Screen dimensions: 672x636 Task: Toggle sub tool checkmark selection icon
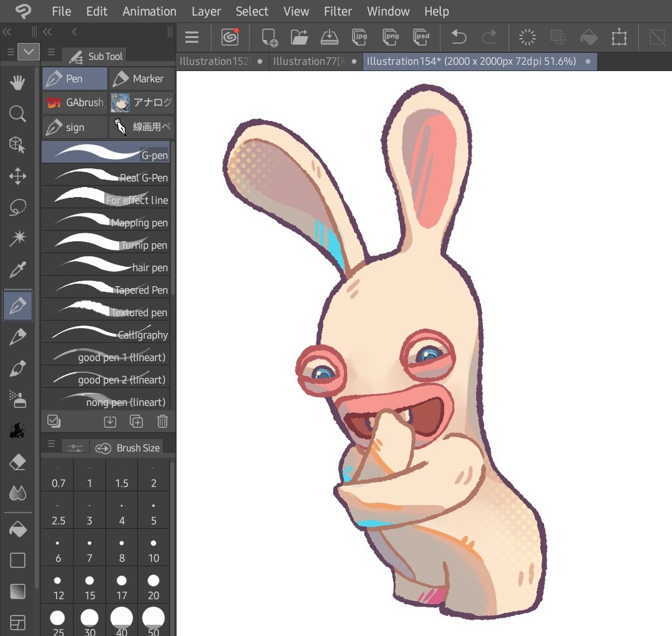pyautogui.click(x=54, y=422)
